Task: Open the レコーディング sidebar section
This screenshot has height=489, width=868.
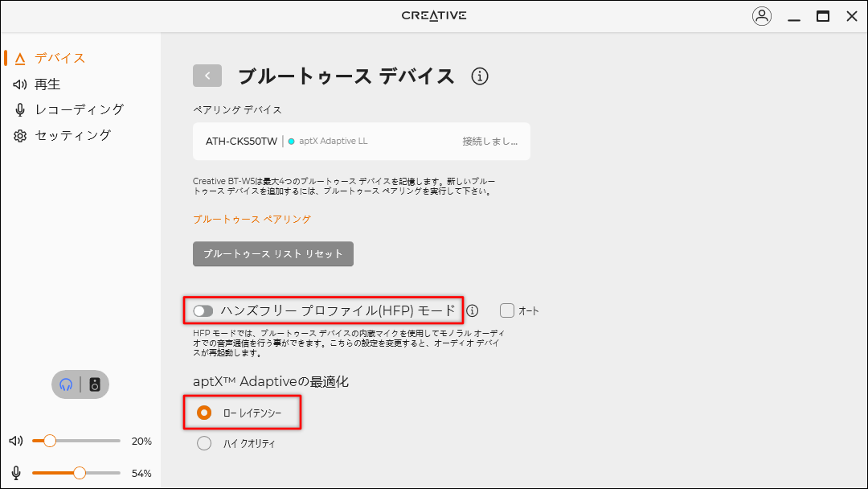Action: 79,109
